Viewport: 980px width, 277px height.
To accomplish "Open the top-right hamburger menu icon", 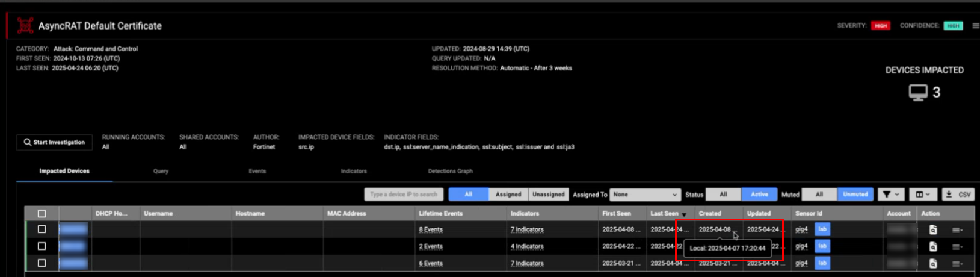I will pyautogui.click(x=975, y=26).
